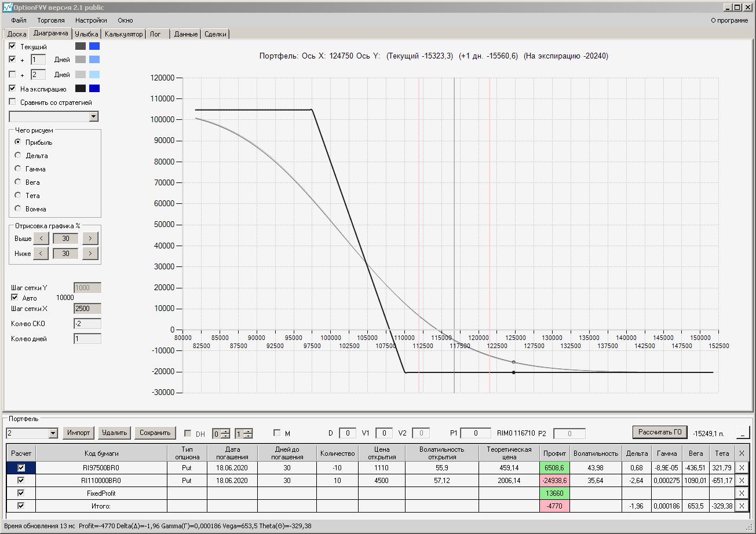Select the Вомма radio button
Viewport: 756px width, 534px height.
(x=18, y=209)
